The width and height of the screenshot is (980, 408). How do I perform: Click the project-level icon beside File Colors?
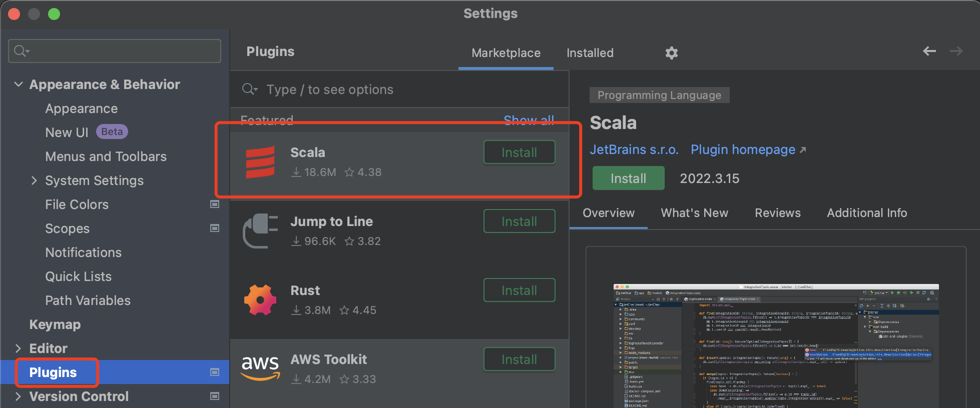215,204
